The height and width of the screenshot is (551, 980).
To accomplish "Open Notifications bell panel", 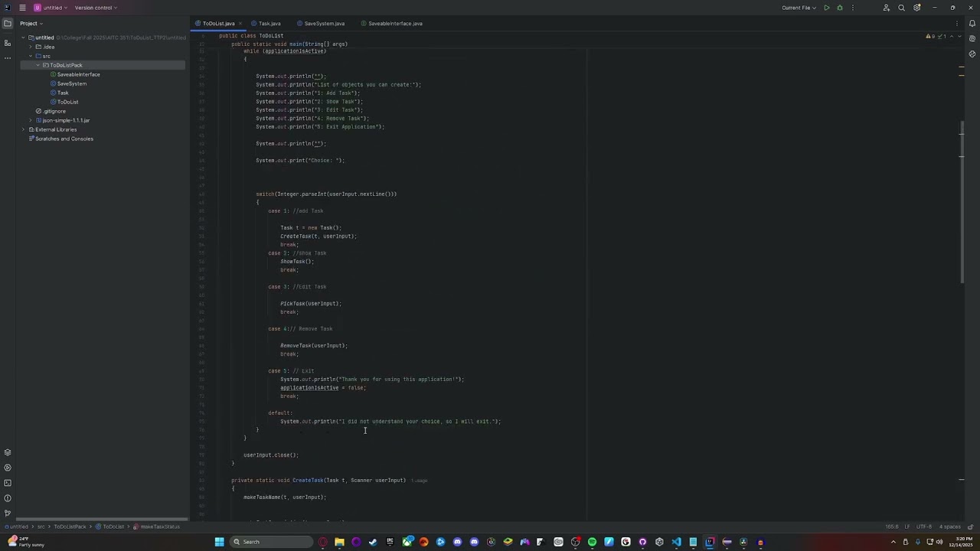I will 972,23.
